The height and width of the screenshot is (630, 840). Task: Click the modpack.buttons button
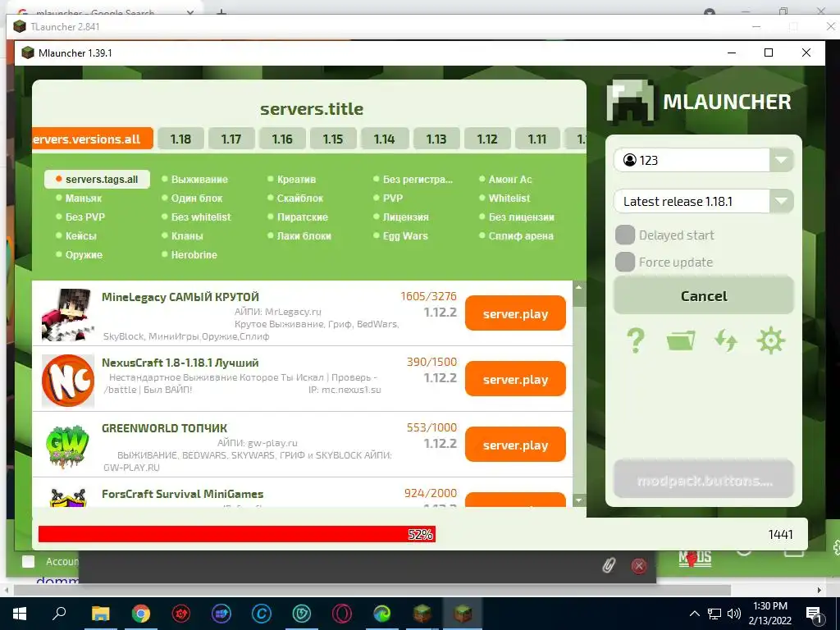[x=703, y=480]
